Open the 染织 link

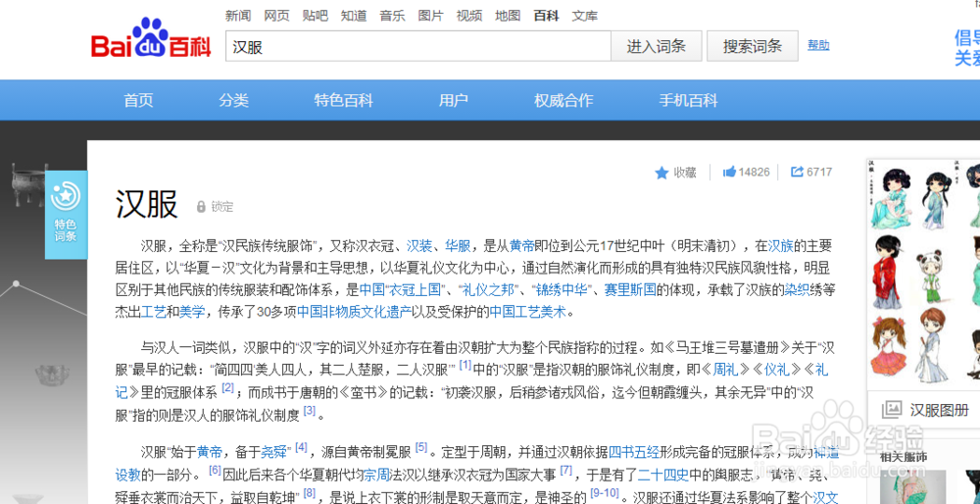[x=797, y=289]
